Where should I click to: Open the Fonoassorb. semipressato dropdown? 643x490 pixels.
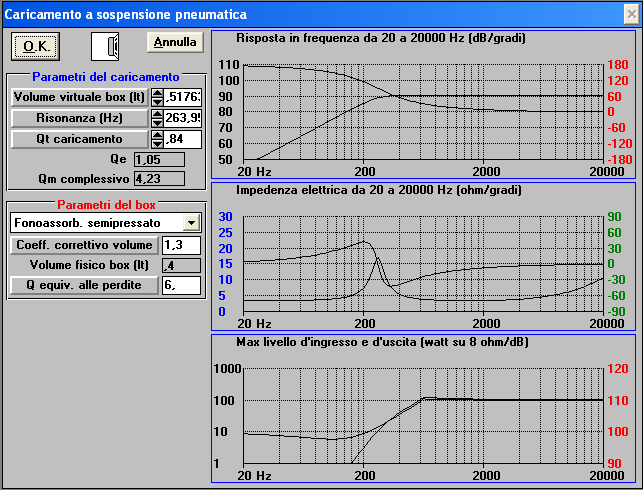(x=192, y=223)
